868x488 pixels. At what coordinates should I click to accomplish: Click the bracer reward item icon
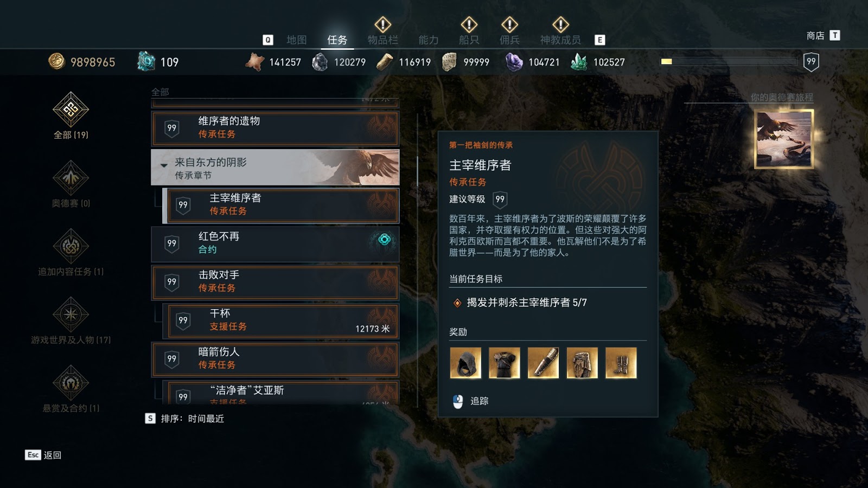click(x=543, y=363)
